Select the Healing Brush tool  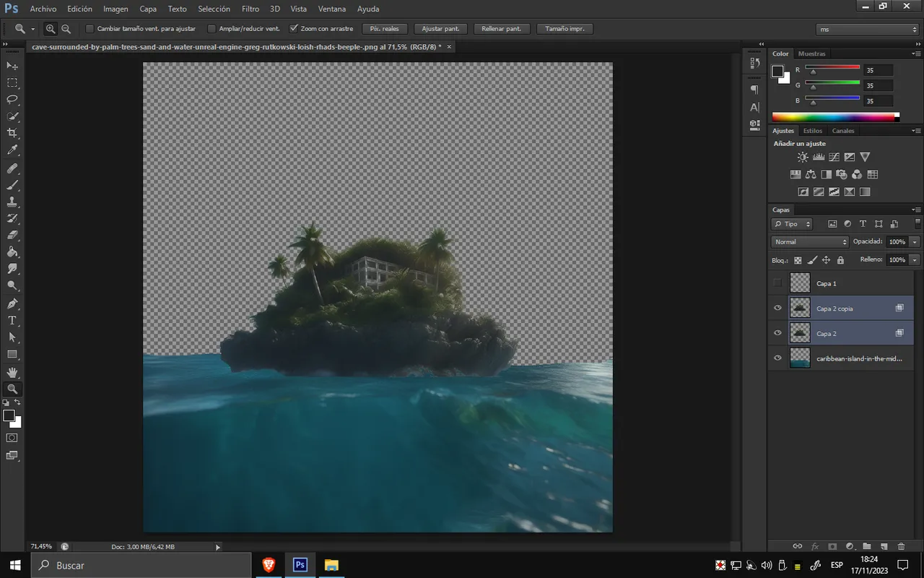pyautogui.click(x=12, y=168)
